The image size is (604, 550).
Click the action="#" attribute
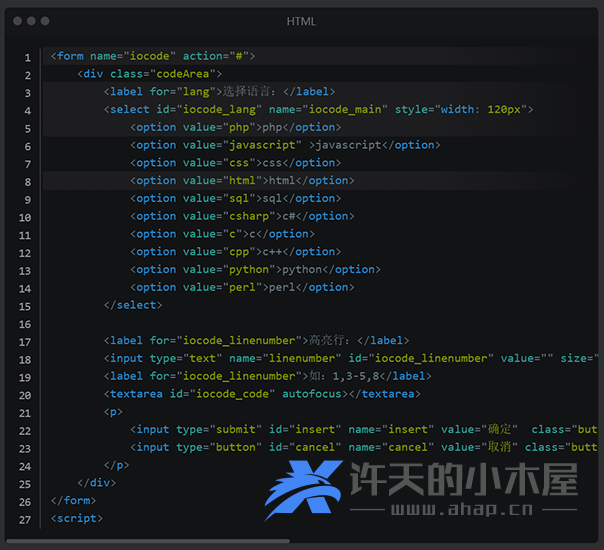click(x=216, y=56)
